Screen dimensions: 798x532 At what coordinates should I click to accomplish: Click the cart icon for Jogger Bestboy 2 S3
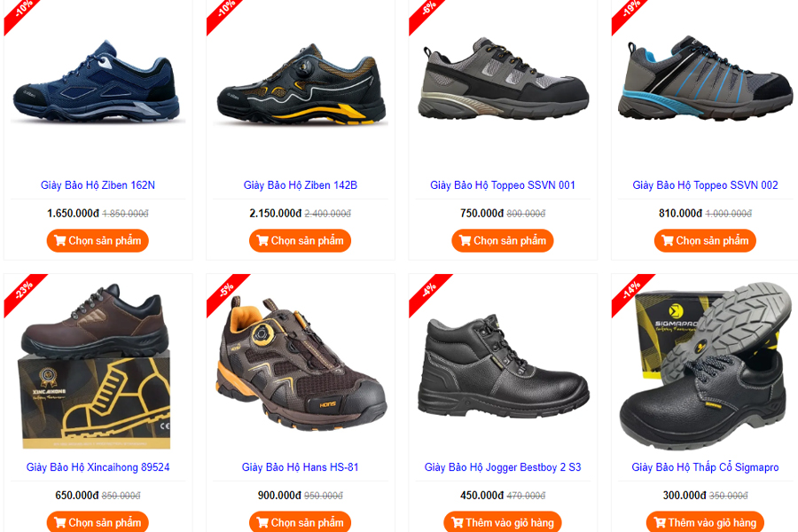coord(457,522)
